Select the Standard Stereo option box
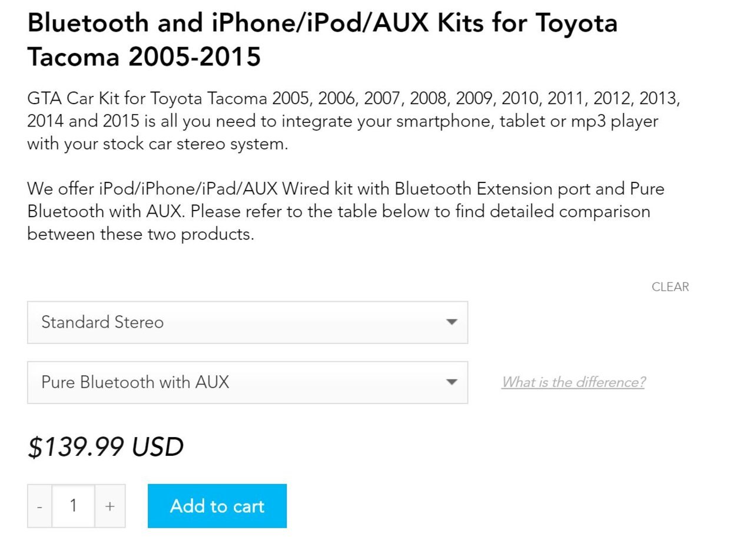Screen dimensions: 753x560 pos(247,322)
